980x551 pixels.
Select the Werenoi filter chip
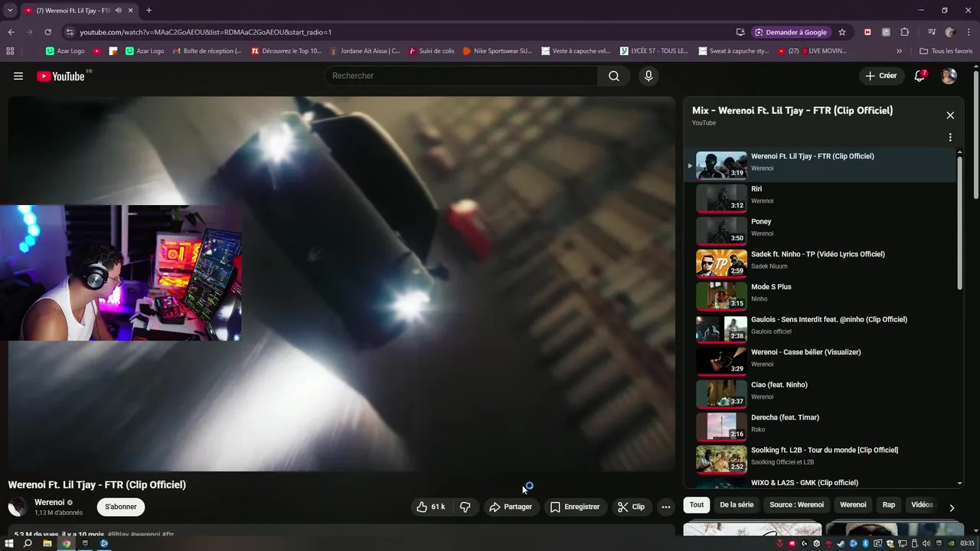click(853, 505)
